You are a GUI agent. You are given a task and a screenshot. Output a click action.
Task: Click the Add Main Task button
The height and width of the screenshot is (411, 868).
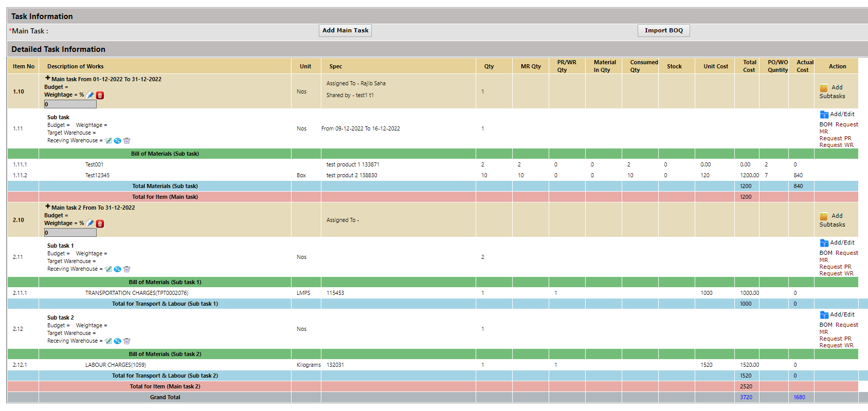345,30
